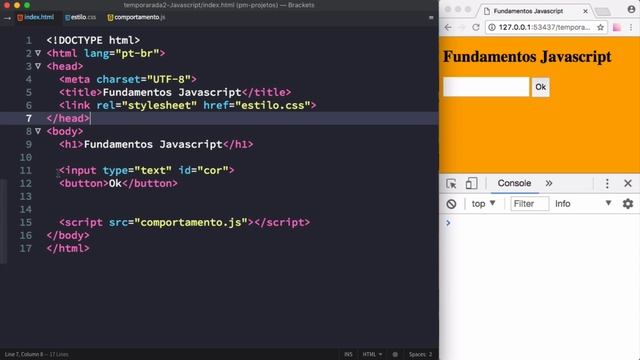
Task: Click the site info icon in the address bar
Action: pyautogui.click(x=492, y=27)
